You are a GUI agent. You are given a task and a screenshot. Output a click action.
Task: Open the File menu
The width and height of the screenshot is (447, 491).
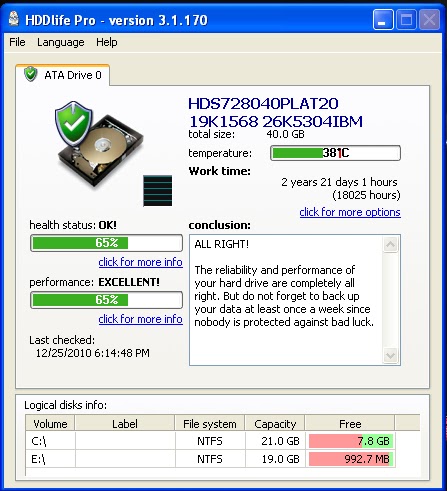[17, 42]
